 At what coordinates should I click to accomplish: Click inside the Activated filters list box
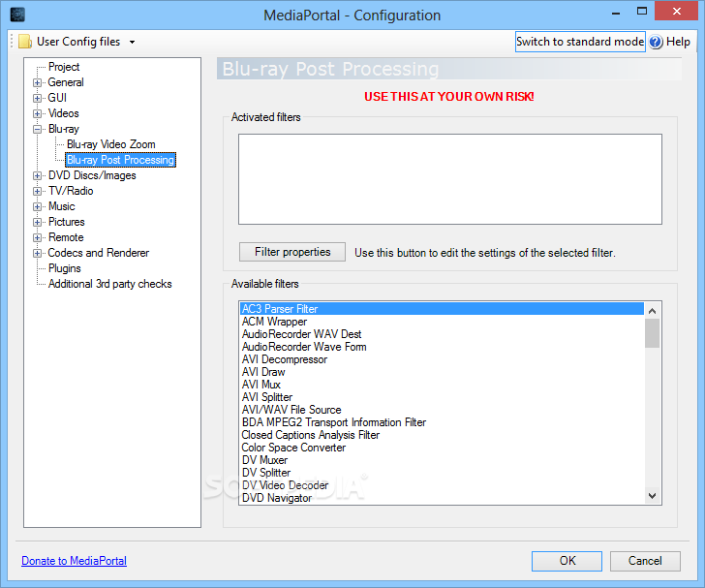(x=450, y=179)
